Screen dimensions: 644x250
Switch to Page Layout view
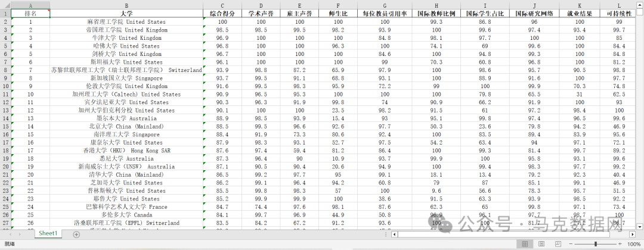tap(541, 244)
